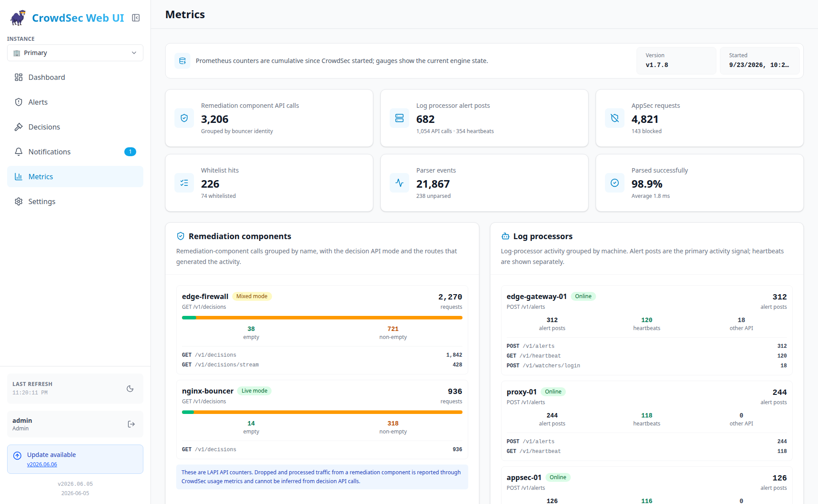Click the Mixed mode badge on edge-firewall
This screenshot has height=504, width=818.
click(x=252, y=296)
